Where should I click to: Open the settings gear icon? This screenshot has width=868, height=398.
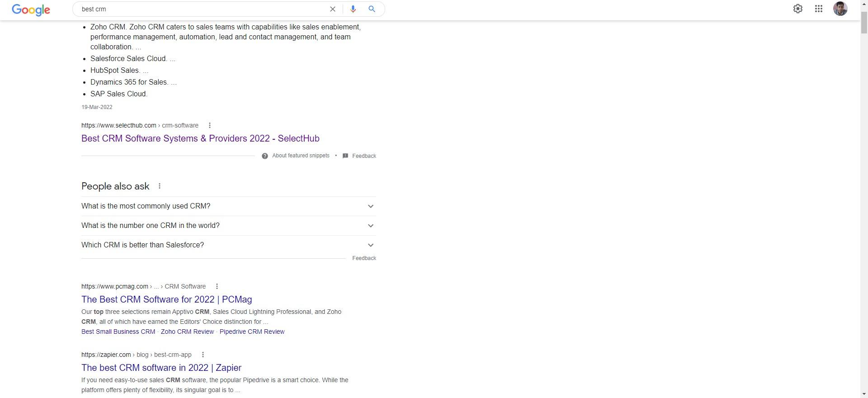[x=798, y=9]
